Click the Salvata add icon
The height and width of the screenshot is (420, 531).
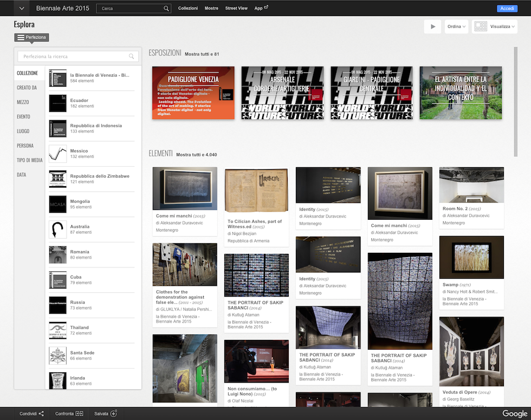pos(114,414)
